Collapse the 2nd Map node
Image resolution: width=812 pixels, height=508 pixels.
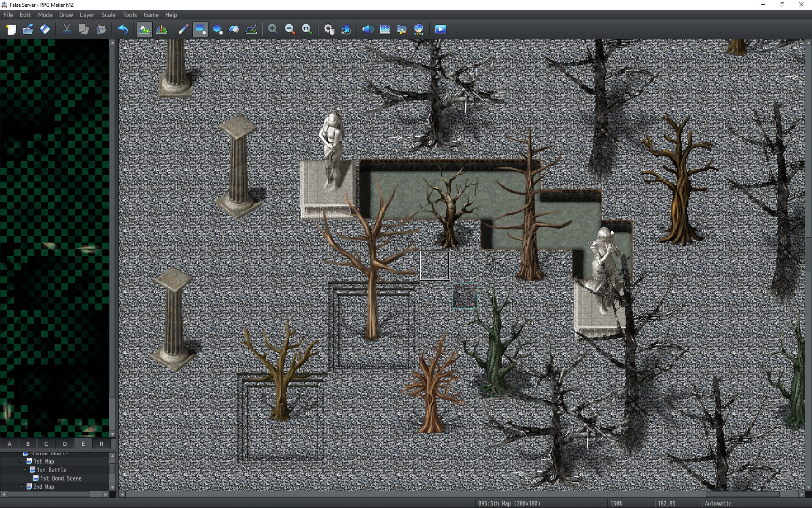(22, 487)
